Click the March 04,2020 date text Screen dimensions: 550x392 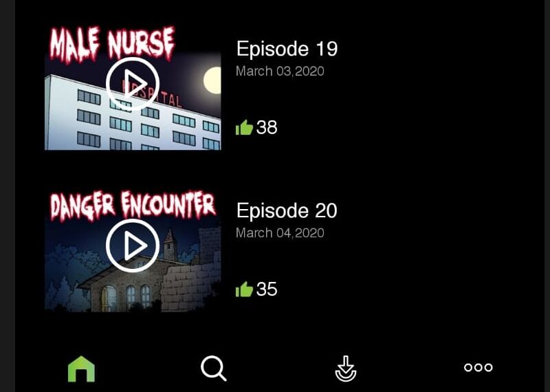coord(280,233)
